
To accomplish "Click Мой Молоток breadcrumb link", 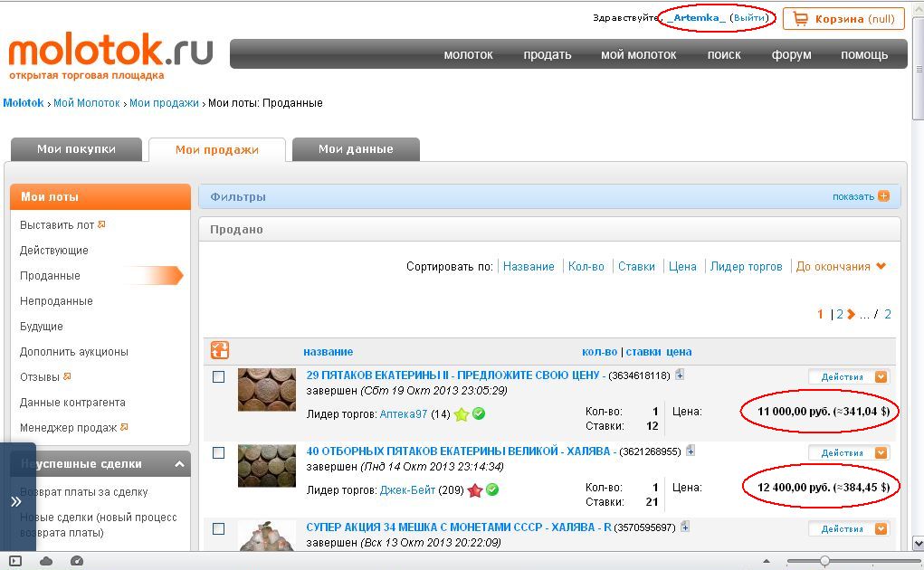I will [x=87, y=103].
